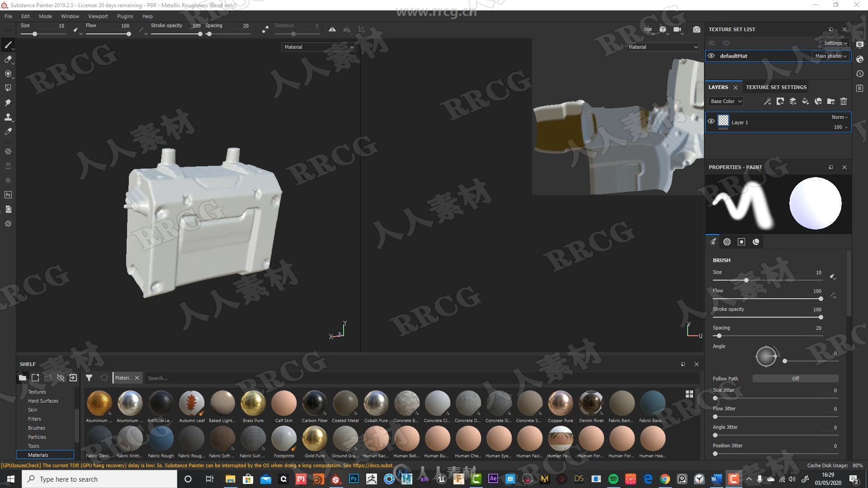Open the History side panel icon
Screen dimensions: 868x488
point(860,74)
